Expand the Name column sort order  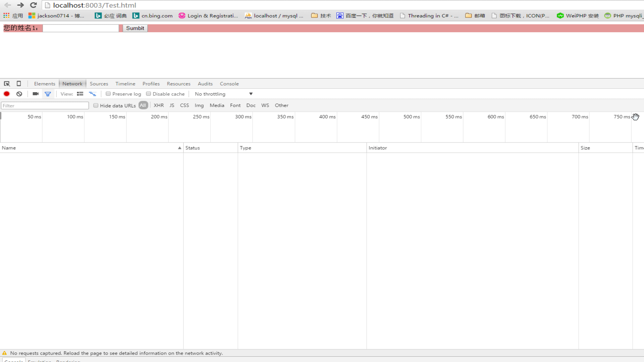click(x=179, y=147)
